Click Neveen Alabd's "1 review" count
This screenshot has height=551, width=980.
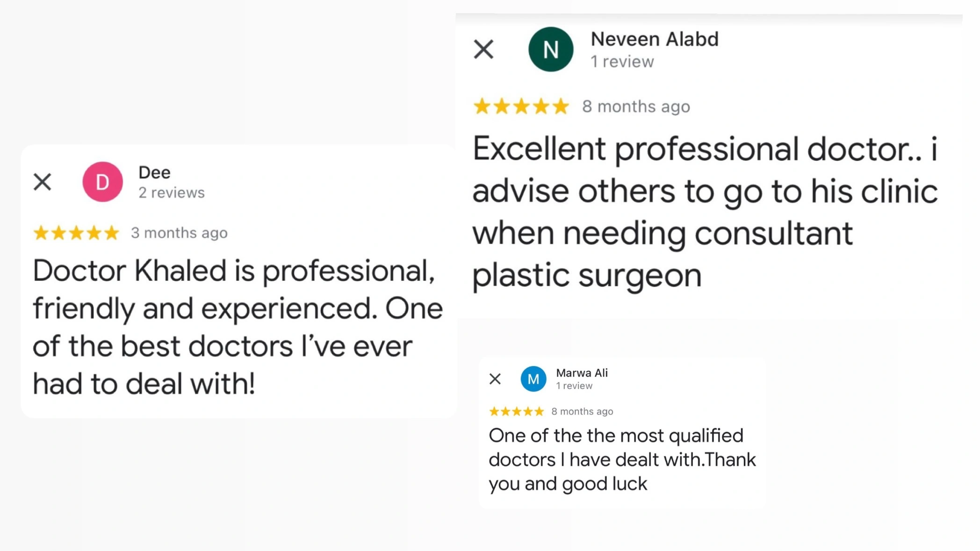pyautogui.click(x=622, y=62)
